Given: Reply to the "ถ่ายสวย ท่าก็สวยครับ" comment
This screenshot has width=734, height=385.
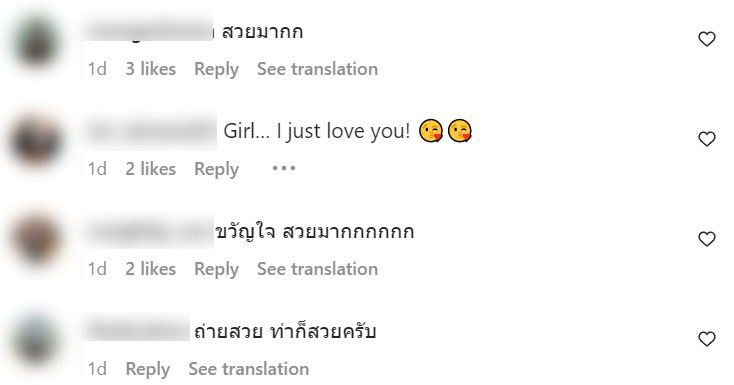Looking at the screenshot, I should 147,369.
